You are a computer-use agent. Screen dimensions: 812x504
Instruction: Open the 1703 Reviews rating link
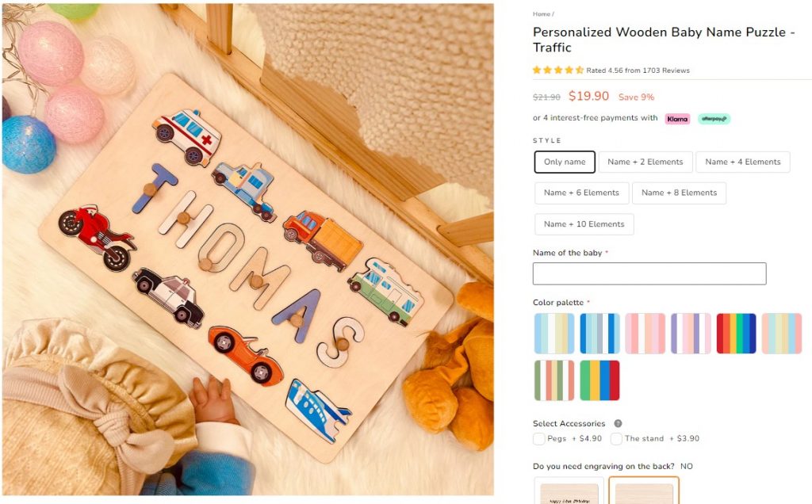pyautogui.click(x=638, y=71)
